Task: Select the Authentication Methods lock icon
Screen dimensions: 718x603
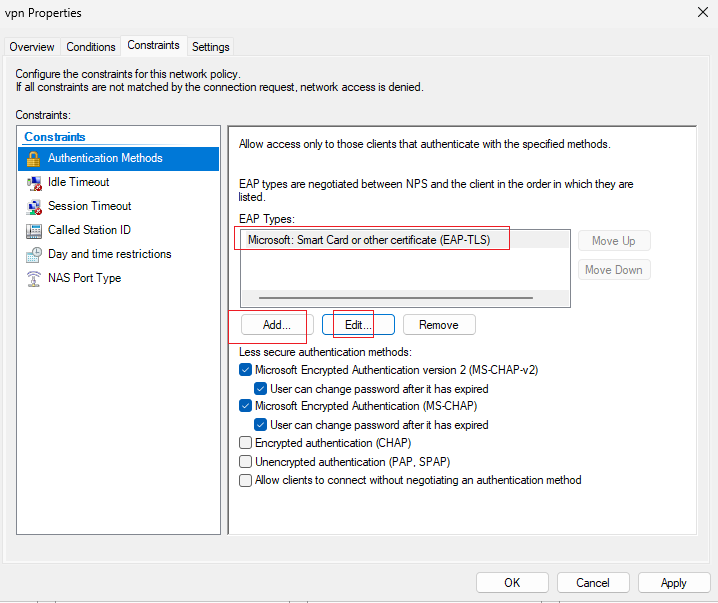Action: [x=33, y=159]
